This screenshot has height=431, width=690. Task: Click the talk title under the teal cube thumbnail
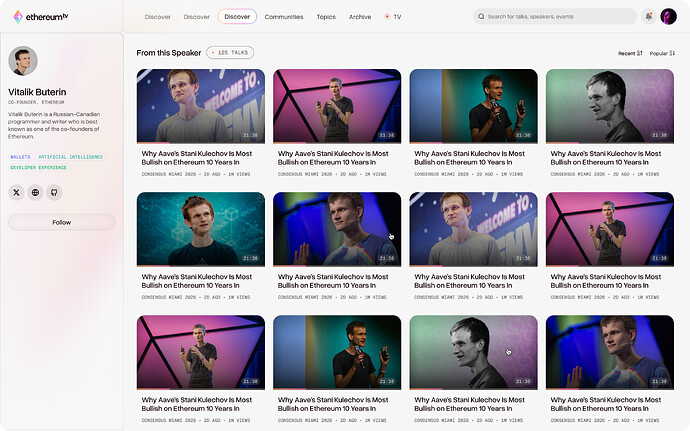(x=197, y=281)
